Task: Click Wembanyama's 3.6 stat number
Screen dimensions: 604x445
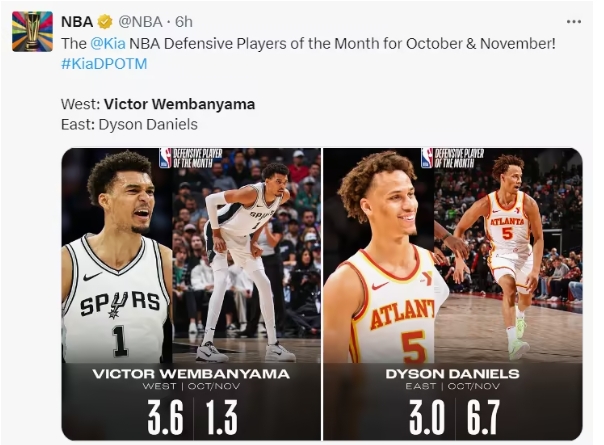Action: (165, 418)
